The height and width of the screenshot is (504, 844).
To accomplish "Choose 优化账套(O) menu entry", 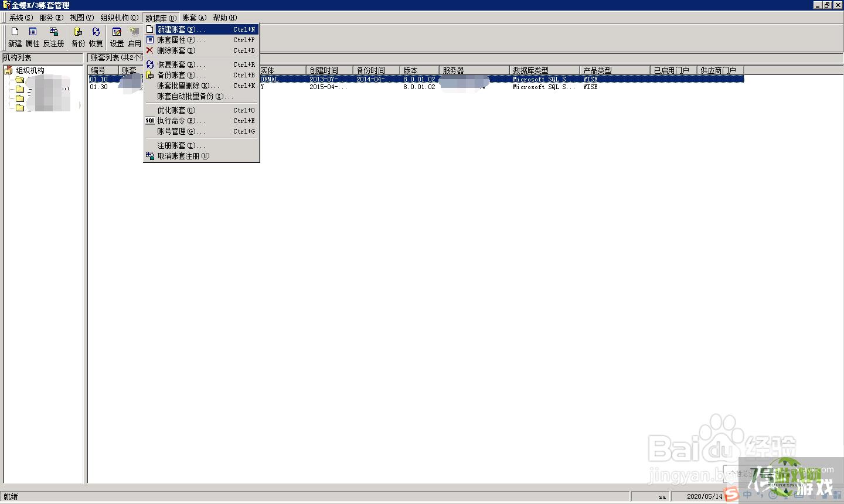I will pyautogui.click(x=201, y=110).
